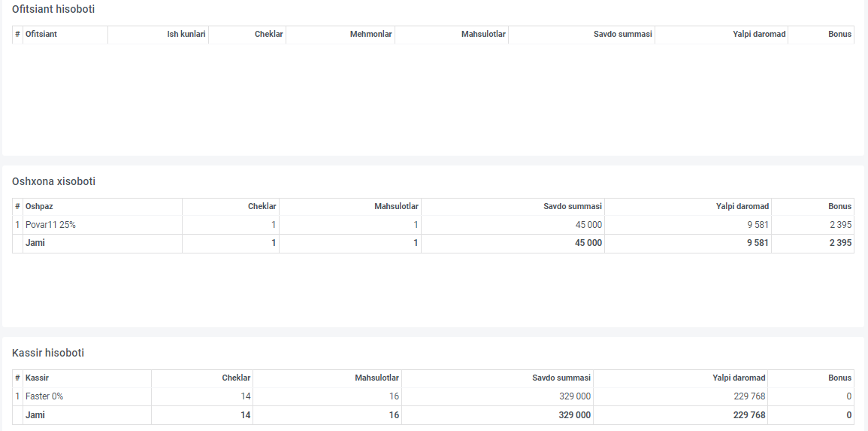Select Bonus header in Oshxona xisoboti table
The width and height of the screenshot is (868, 431).
[840, 207]
